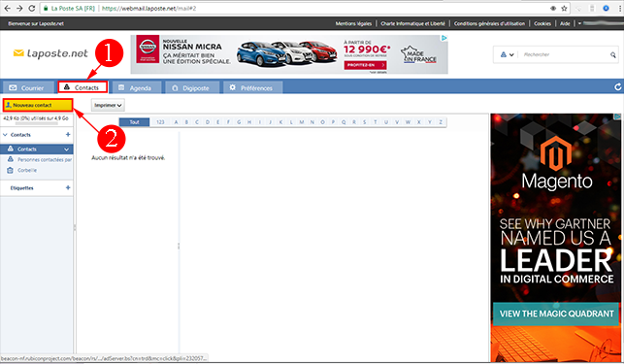Bookmark page with the star icon
The width and height of the screenshot is (624, 364).
(564, 9)
